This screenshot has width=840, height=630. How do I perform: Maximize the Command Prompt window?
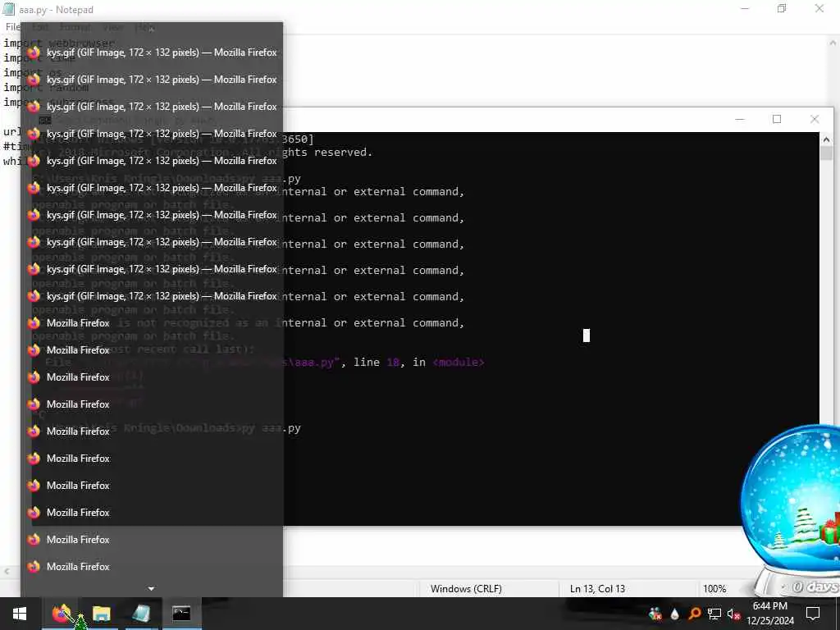click(777, 119)
